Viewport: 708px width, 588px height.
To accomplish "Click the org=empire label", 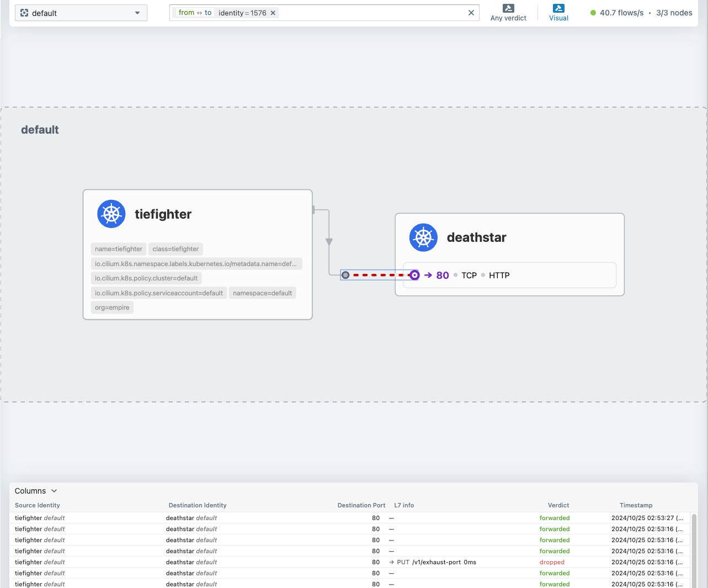I will [112, 308].
